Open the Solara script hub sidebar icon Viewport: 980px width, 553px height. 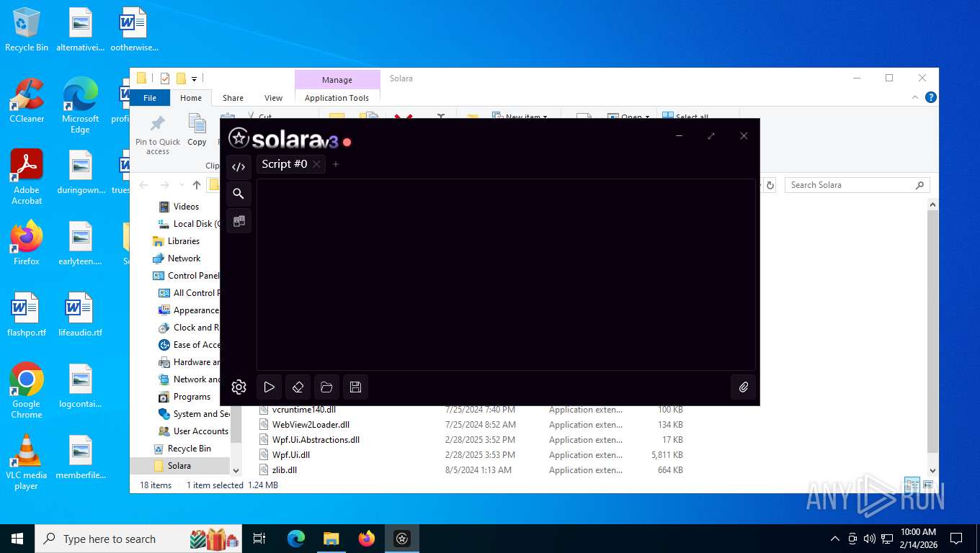pyautogui.click(x=239, y=221)
